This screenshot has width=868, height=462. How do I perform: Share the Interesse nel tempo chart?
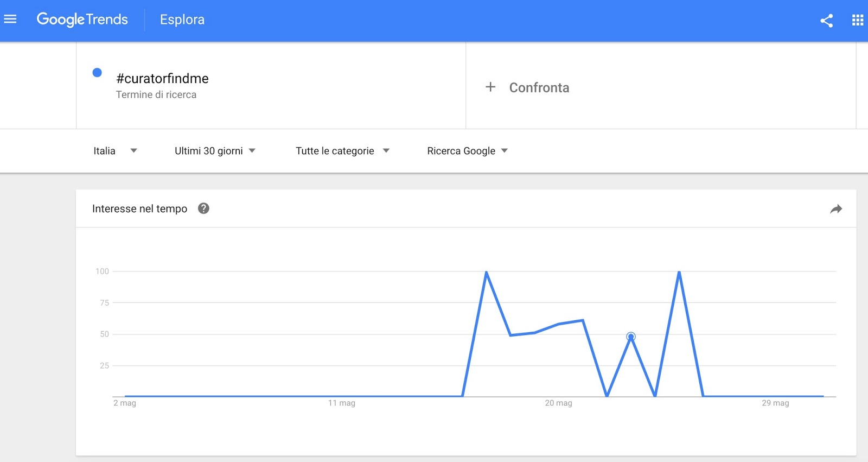pos(836,209)
